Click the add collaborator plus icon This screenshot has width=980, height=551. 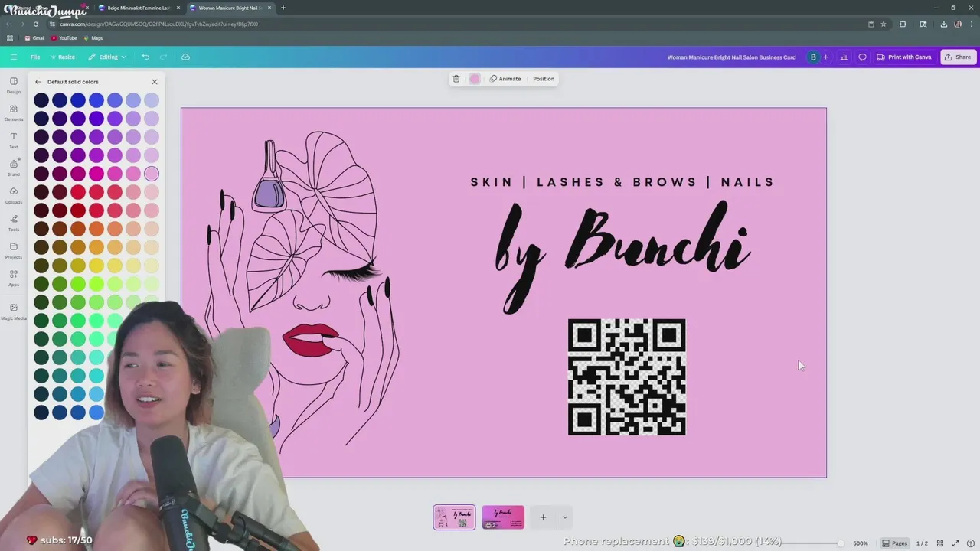point(825,57)
